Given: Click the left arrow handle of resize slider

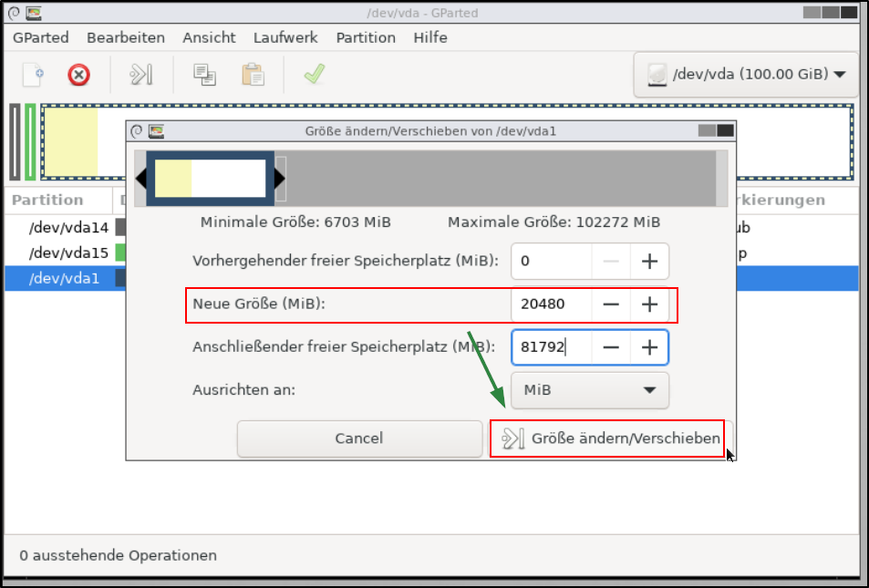Looking at the screenshot, I should click(x=142, y=179).
